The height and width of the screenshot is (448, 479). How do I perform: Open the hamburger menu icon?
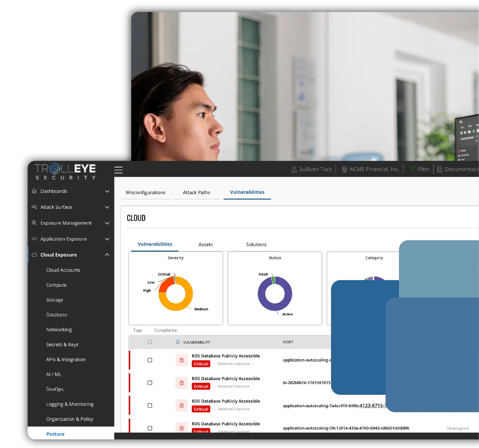(x=118, y=170)
